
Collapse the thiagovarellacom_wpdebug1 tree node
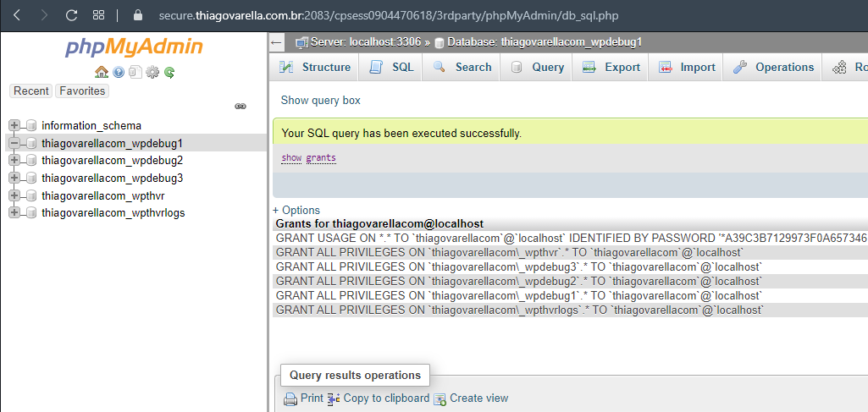14,143
